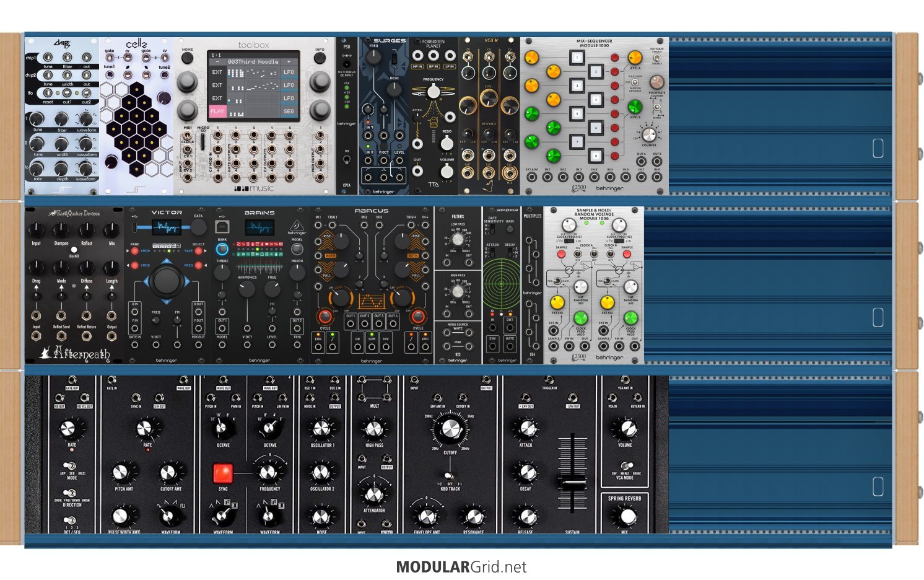
Task: Click Forbidden Planet HP IN jack
Action: tap(417, 56)
